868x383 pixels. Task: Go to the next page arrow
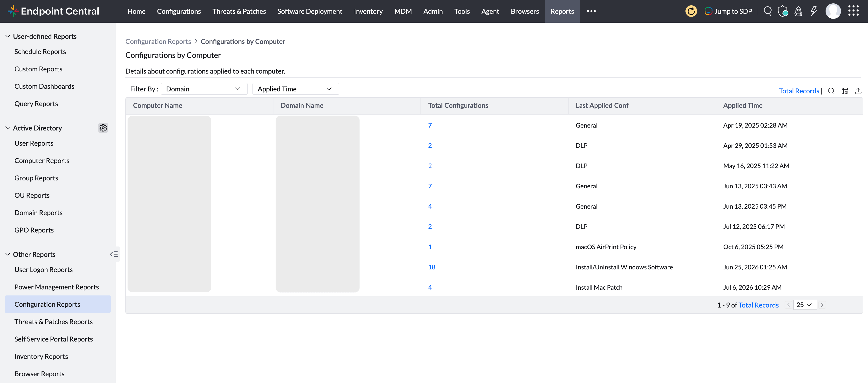[x=822, y=305]
